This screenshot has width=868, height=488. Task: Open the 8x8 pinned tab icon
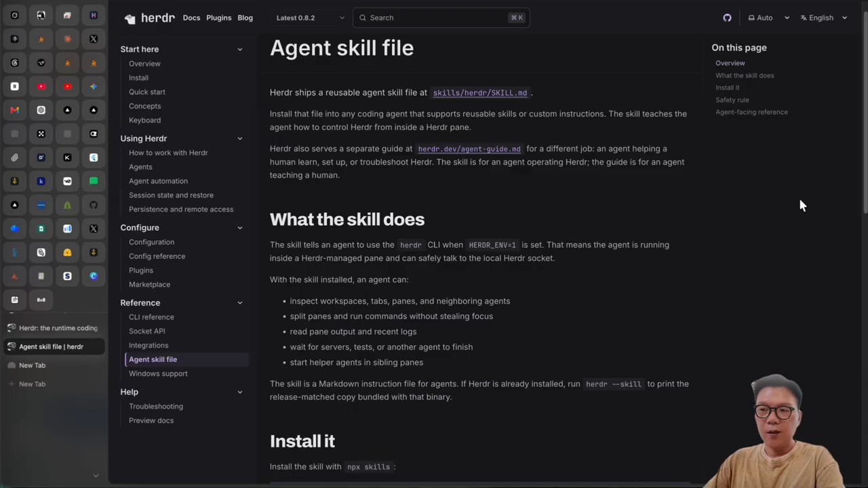(41, 300)
